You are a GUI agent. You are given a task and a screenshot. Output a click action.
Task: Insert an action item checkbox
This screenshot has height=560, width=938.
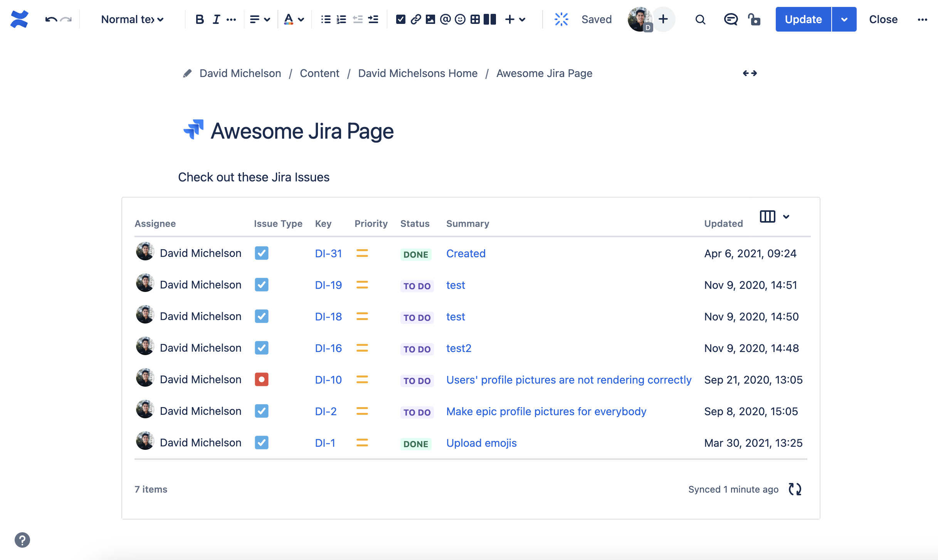(x=400, y=19)
